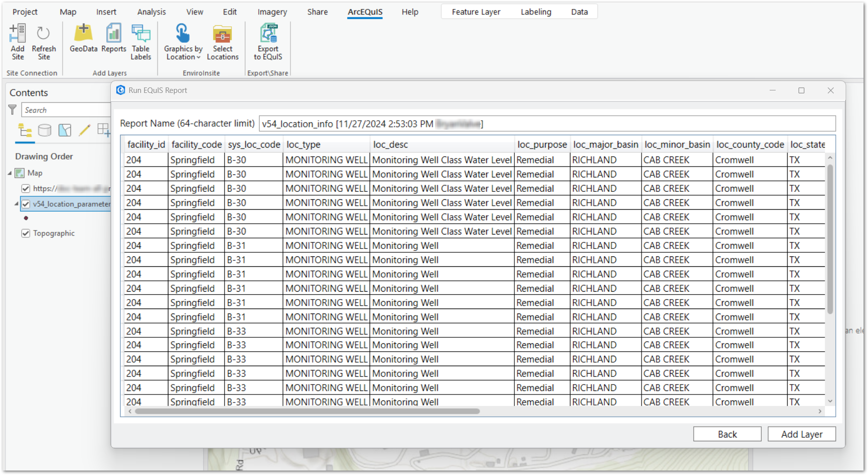Screen dimensions: 868x475
Task: Click Export to EQuIS icon
Action: pos(268,33)
